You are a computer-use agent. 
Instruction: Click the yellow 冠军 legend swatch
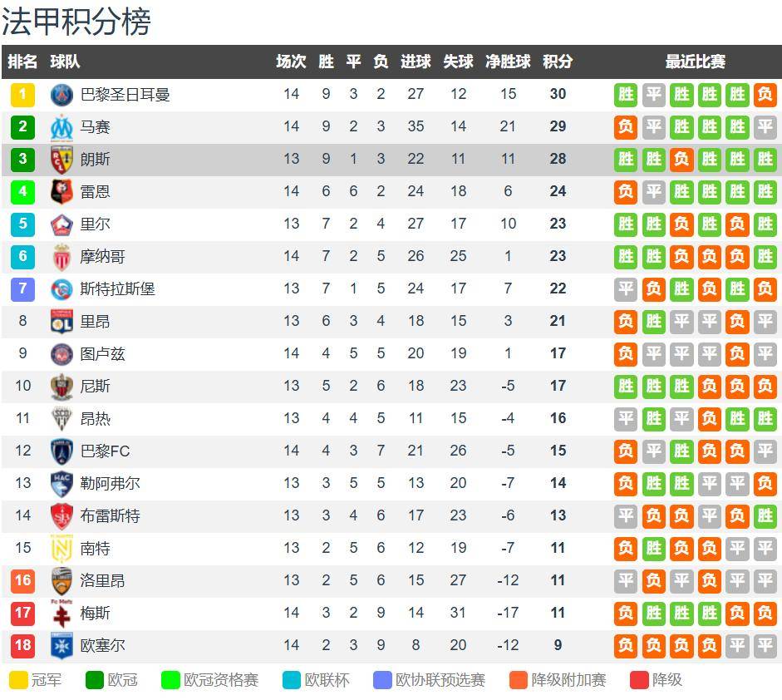coord(18,680)
